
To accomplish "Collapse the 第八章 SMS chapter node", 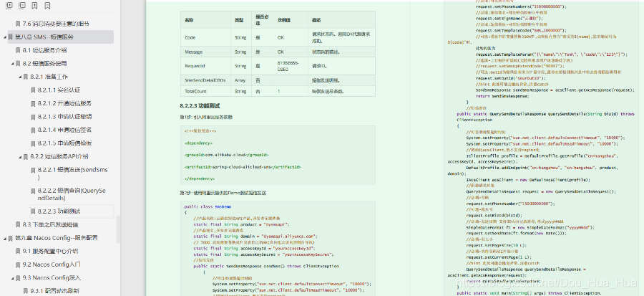I will click(5, 37).
